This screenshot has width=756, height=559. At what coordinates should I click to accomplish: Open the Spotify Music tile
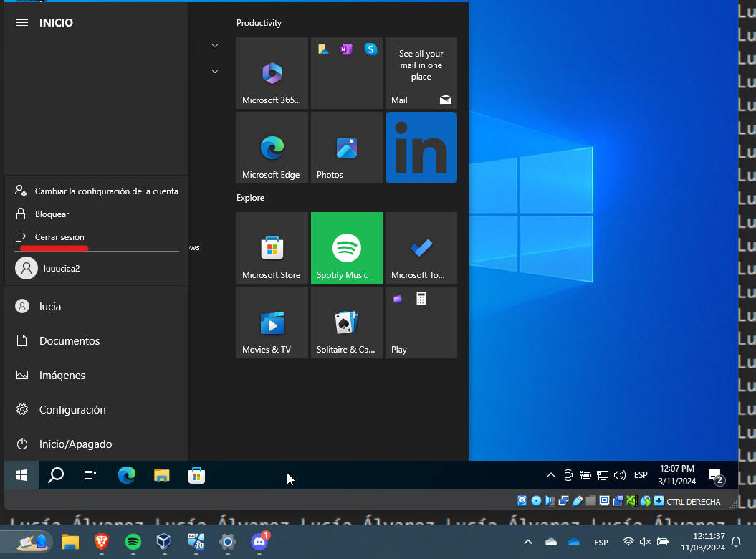346,247
